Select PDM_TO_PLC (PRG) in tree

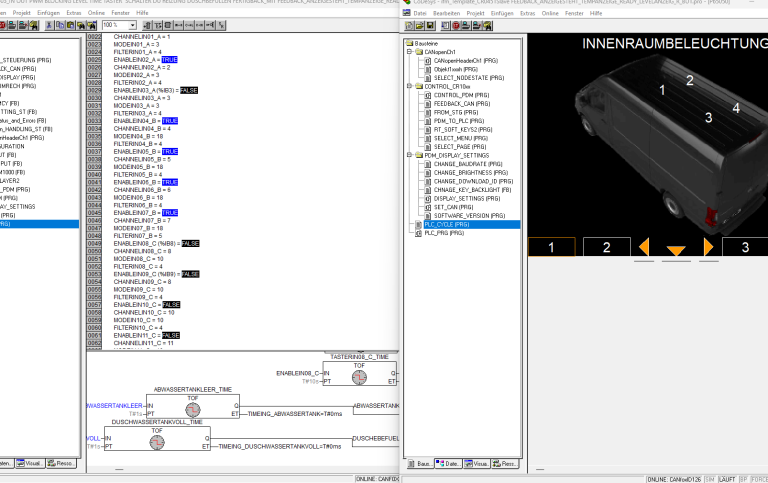[x=459, y=121]
